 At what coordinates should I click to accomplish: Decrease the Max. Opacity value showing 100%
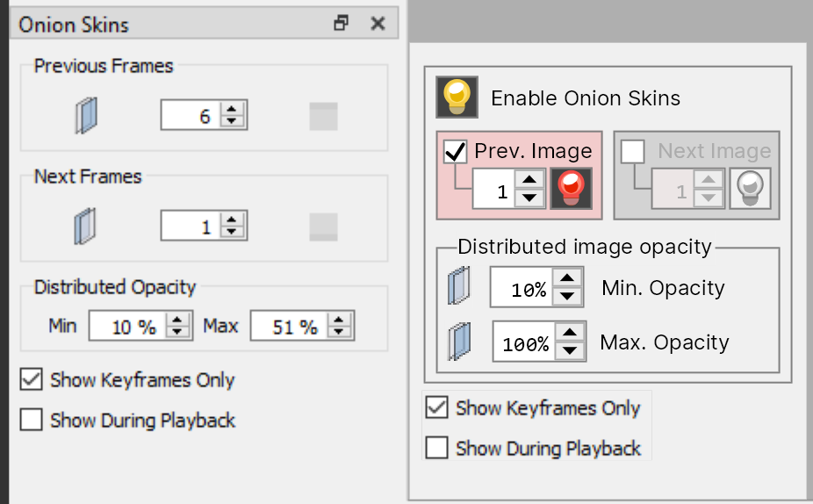(x=570, y=350)
